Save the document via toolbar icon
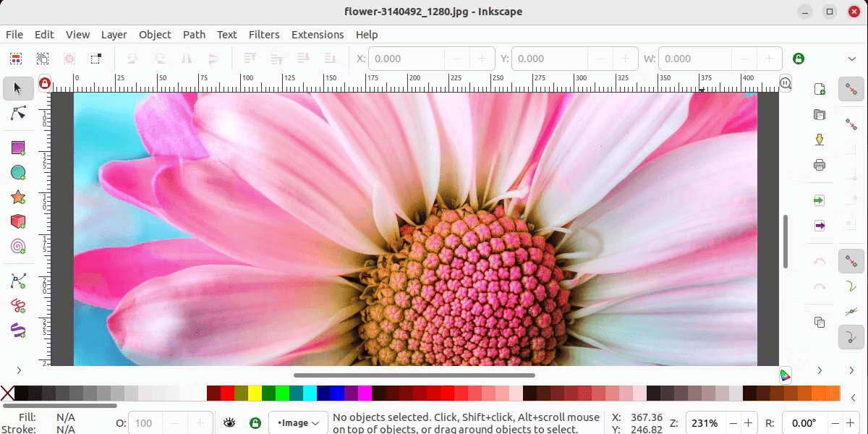 [x=820, y=140]
